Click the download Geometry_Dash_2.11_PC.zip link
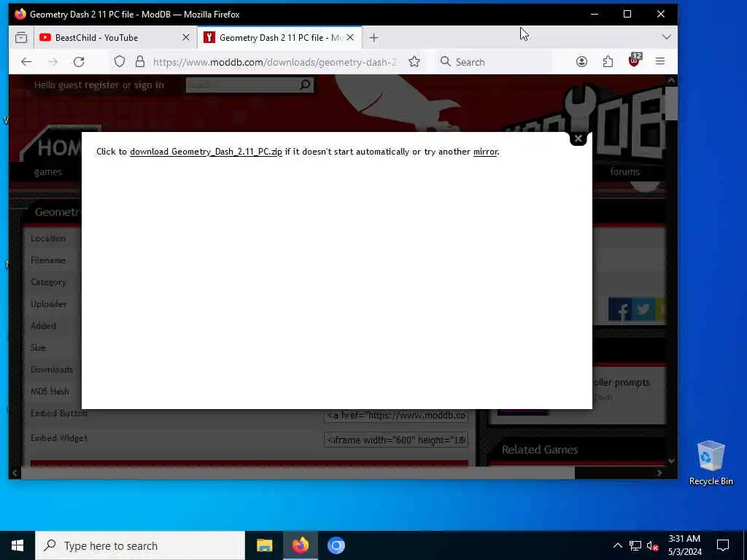The image size is (747, 560). (x=206, y=152)
